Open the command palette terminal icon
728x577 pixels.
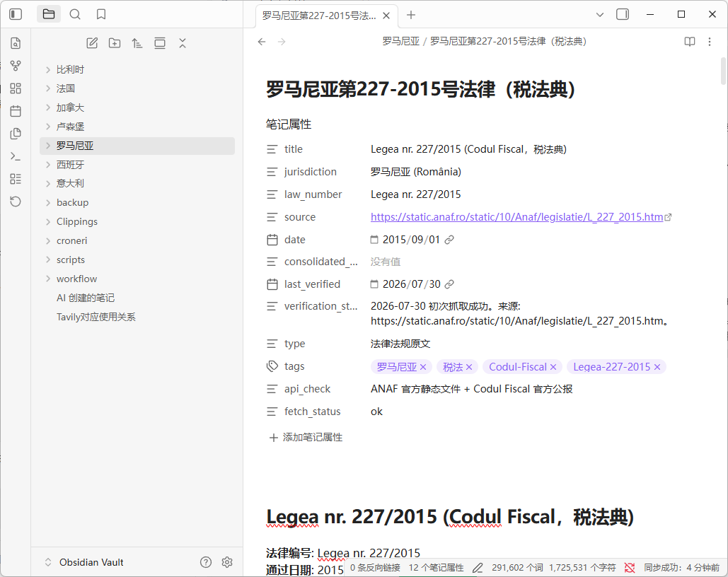(16, 156)
